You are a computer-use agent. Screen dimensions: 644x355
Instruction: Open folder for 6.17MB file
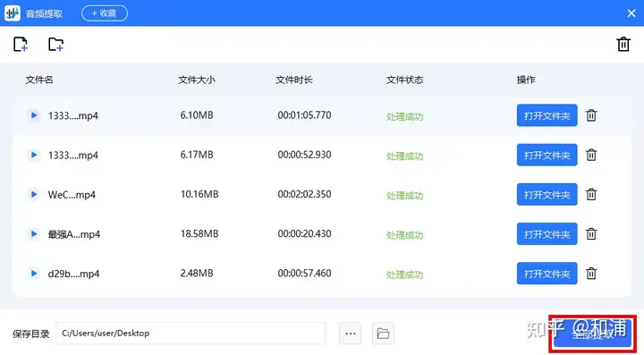(547, 155)
